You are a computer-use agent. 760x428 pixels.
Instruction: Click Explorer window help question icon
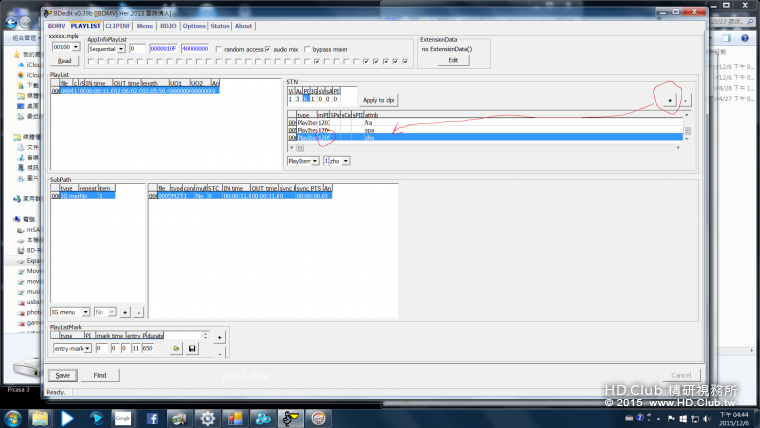744,38
